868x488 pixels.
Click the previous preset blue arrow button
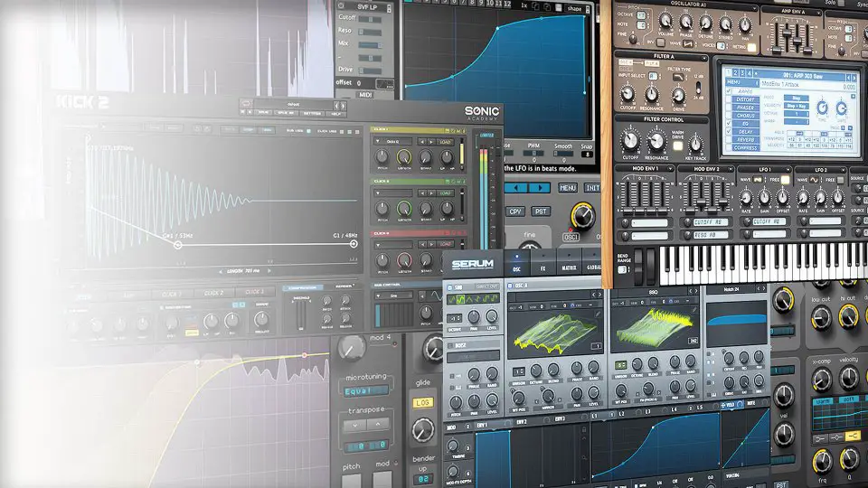click(x=515, y=188)
